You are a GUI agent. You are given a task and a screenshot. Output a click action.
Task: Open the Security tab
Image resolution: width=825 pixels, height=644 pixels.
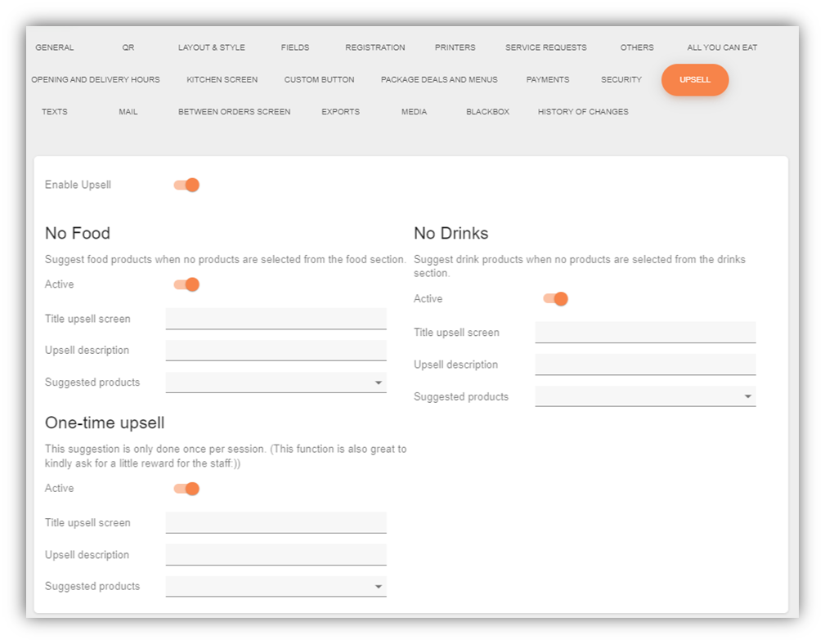pyautogui.click(x=621, y=79)
